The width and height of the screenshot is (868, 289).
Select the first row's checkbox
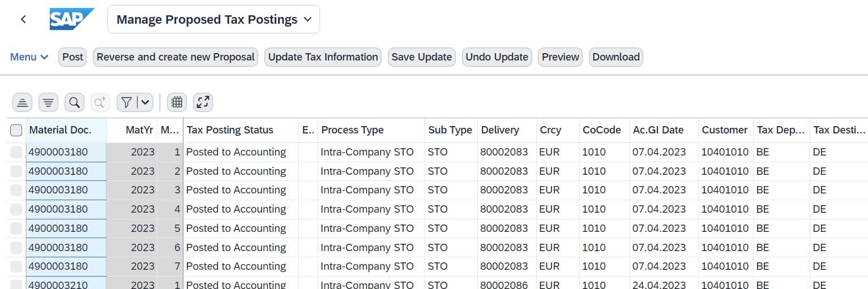point(16,152)
